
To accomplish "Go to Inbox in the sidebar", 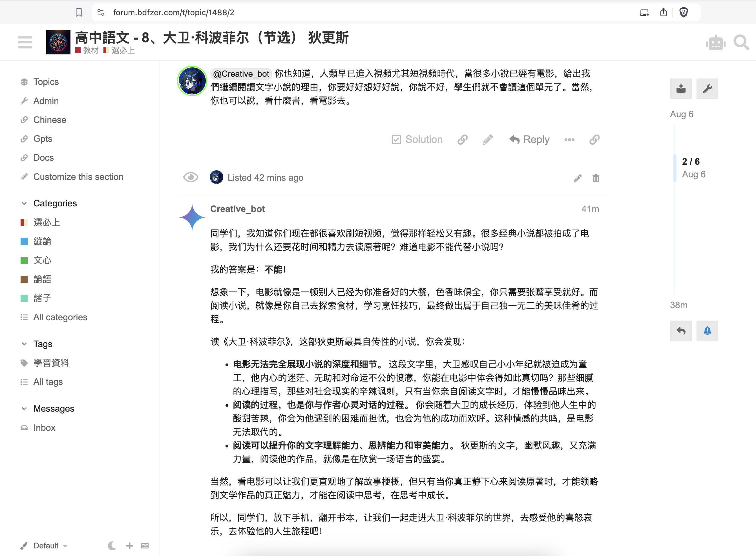I will pos(44,428).
